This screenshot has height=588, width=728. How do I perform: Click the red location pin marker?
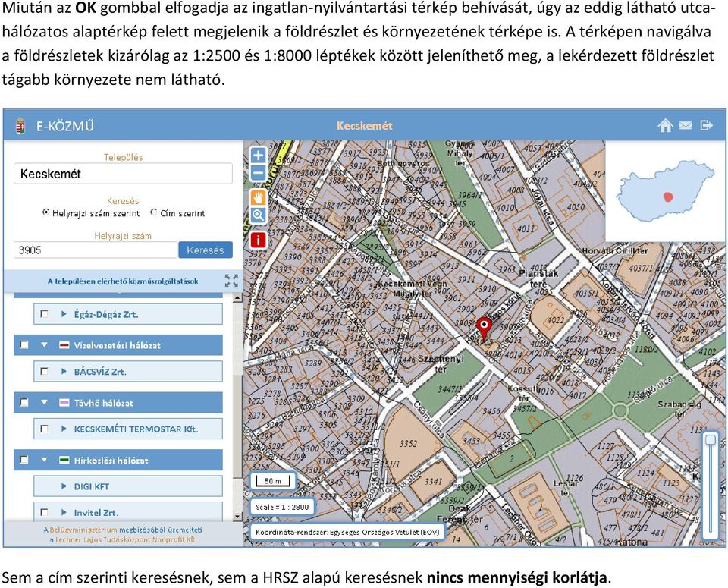[x=484, y=329]
